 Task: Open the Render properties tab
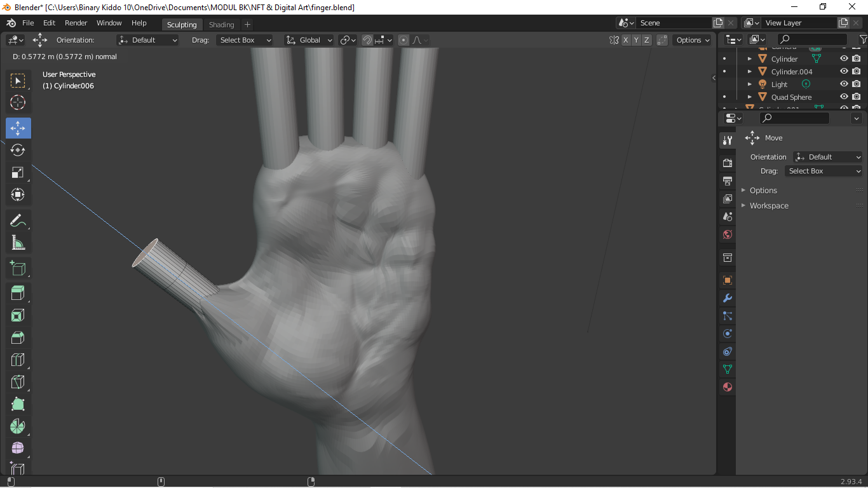coord(728,163)
